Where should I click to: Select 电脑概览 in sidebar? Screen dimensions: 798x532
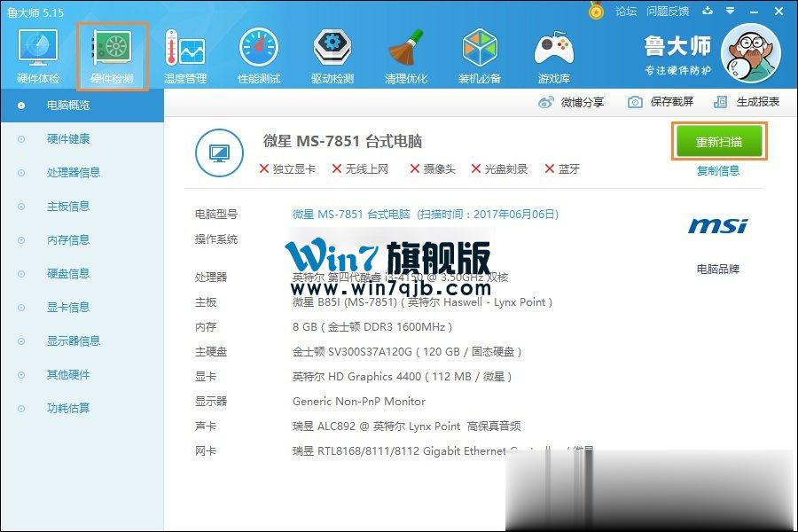(x=82, y=106)
